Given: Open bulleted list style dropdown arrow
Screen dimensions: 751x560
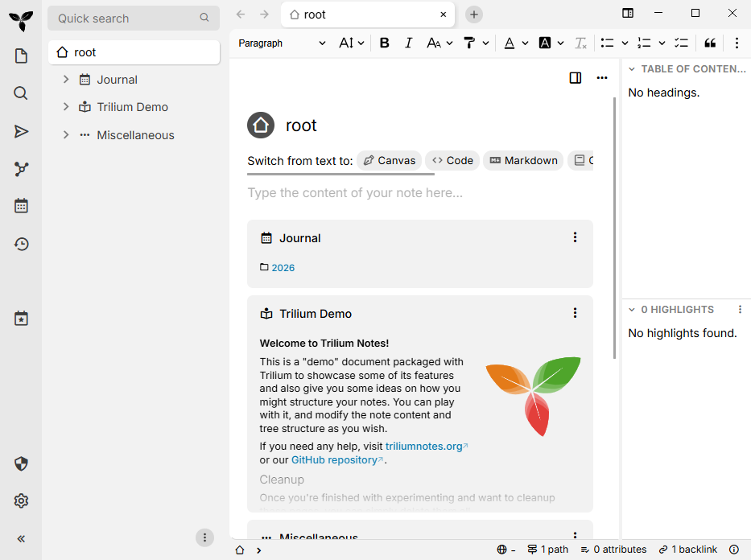Looking at the screenshot, I should [625, 43].
